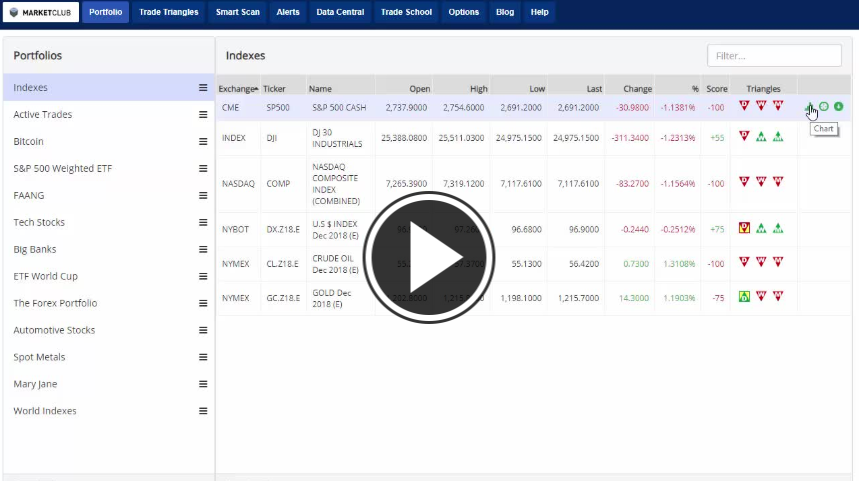The height and width of the screenshot is (481, 859).
Task: Open Data Central
Action: (x=340, y=12)
